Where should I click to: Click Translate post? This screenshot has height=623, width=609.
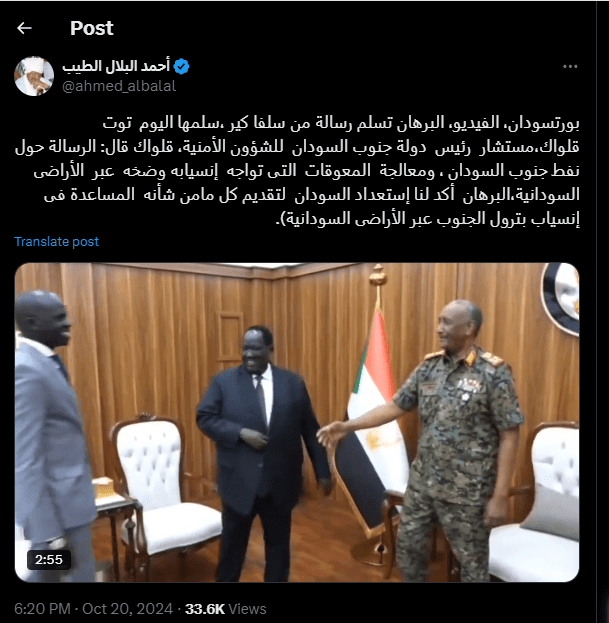(x=56, y=242)
